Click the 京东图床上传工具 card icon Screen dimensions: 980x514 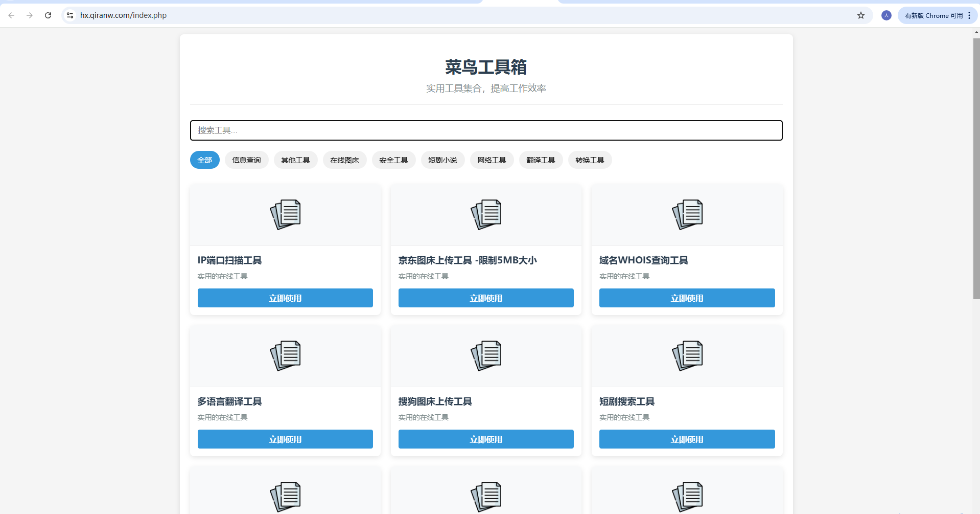click(x=485, y=214)
